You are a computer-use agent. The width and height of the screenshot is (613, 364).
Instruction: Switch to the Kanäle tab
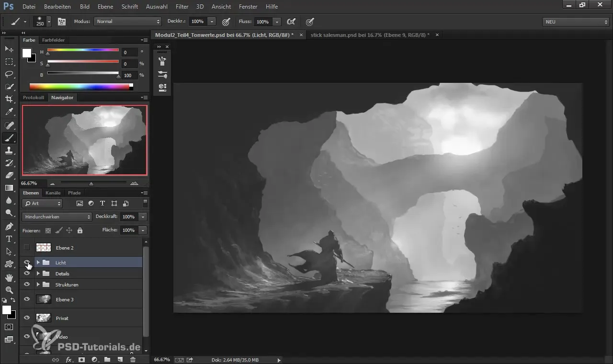pyautogui.click(x=53, y=193)
